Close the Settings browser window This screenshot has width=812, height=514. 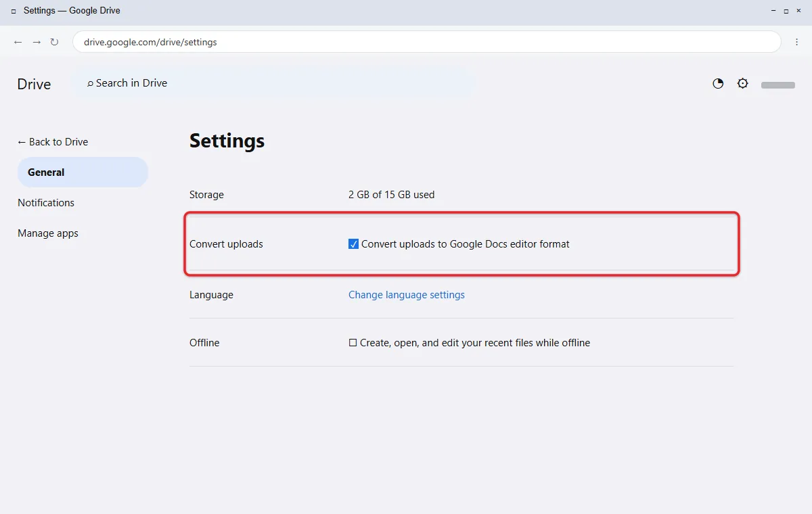coord(798,11)
